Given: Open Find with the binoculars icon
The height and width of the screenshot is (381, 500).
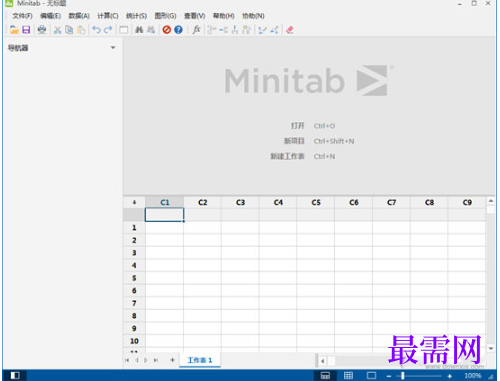Looking at the screenshot, I should (139, 30).
